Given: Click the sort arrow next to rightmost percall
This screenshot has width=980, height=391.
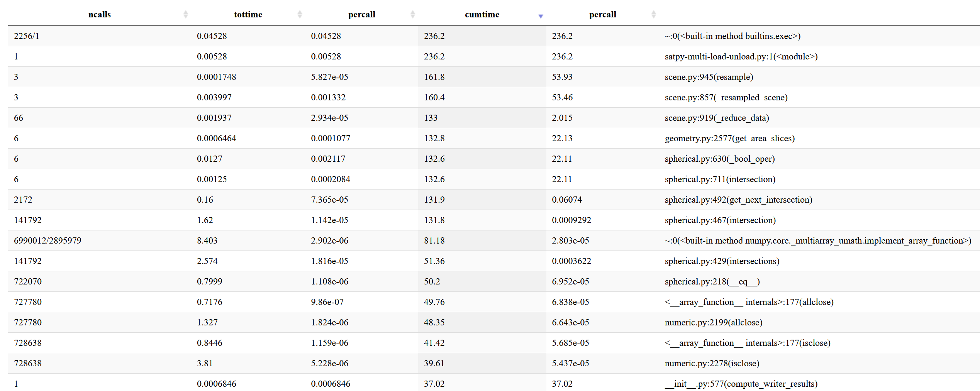Looking at the screenshot, I should [x=654, y=14].
